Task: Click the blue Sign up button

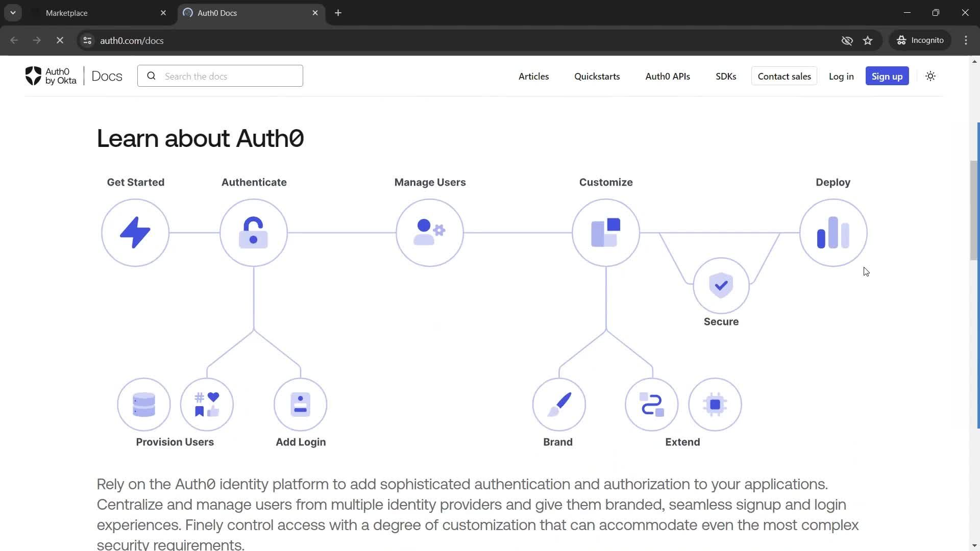Action: [x=887, y=76]
